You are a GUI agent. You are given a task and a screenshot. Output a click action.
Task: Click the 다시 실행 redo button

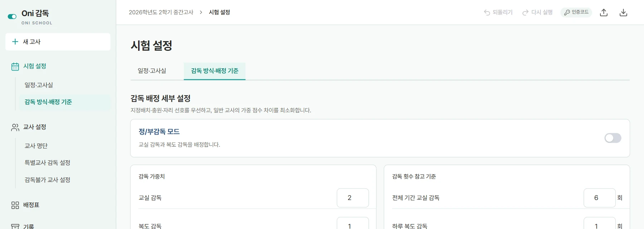click(x=537, y=13)
